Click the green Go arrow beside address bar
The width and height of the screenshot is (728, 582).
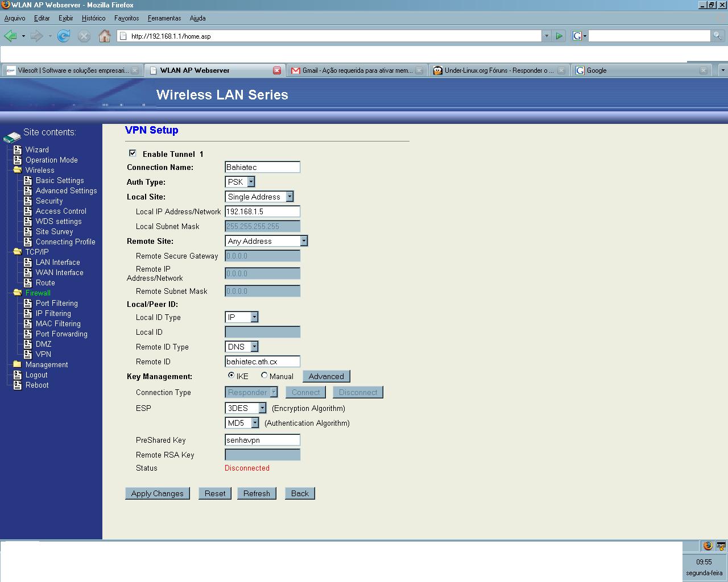559,36
